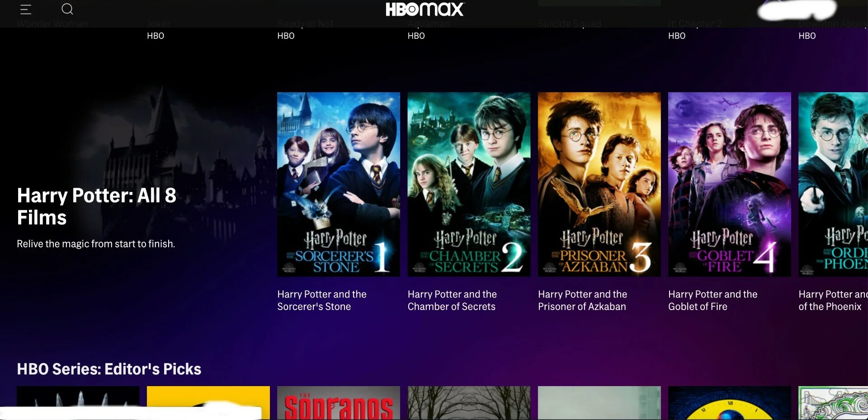Click the HBO label under Aquaman

pyautogui.click(x=416, y=36)
